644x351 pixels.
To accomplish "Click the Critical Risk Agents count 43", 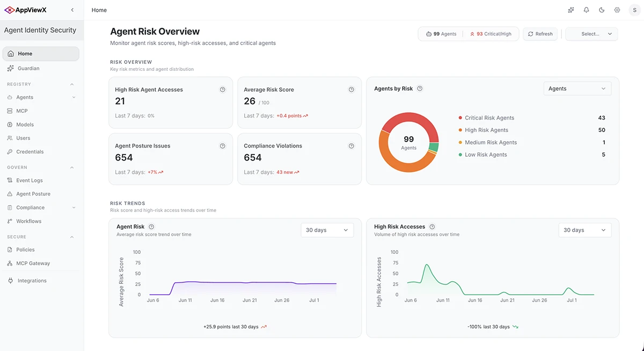I will click(602, 118).
